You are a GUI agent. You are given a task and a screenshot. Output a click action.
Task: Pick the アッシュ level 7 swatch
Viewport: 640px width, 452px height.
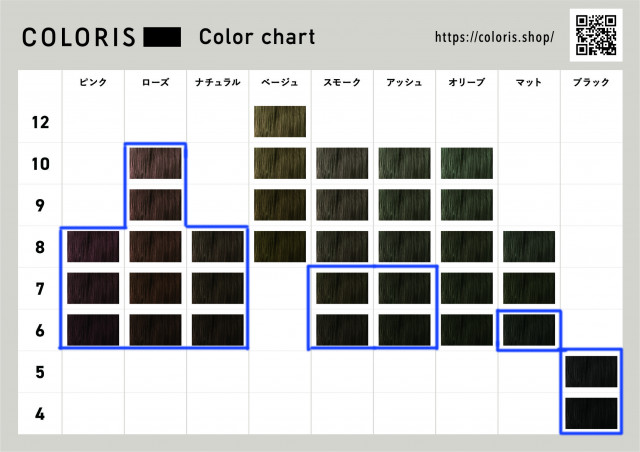pyautogui.click(x=404, y=288)
